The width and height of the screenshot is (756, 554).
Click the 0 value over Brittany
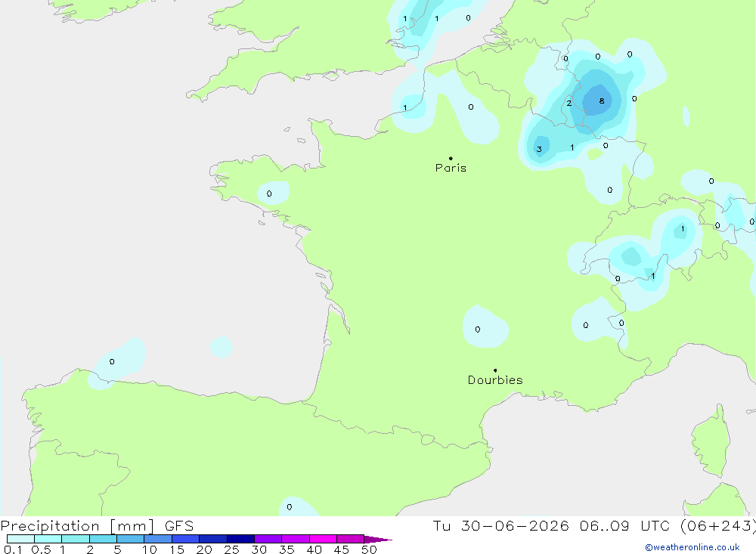[269, 193]
